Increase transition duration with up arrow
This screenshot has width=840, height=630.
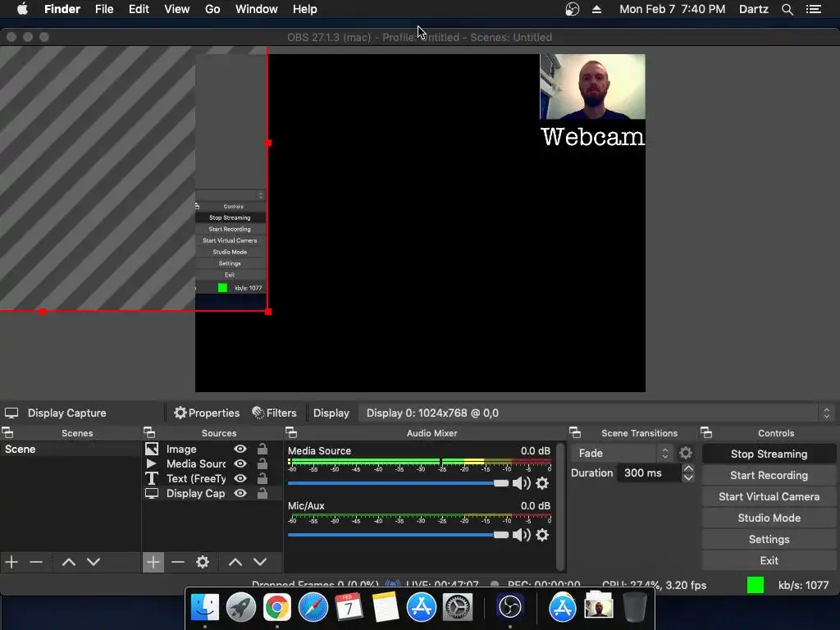[x=688, y=468]
